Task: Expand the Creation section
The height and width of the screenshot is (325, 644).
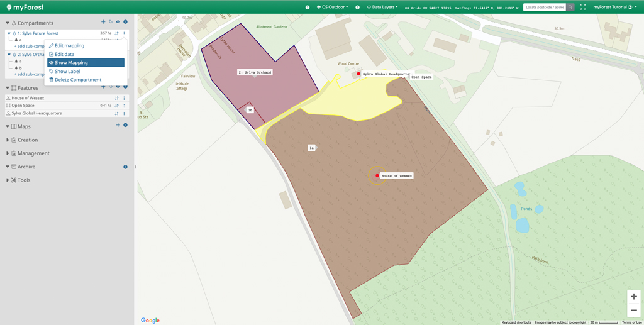Action: click(27, 140)
